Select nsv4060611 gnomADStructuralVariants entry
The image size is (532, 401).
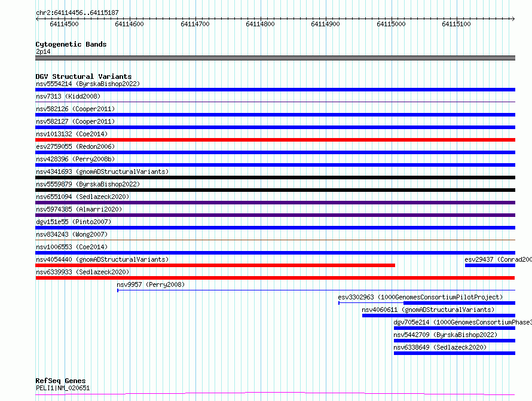[x=428, y=310]
